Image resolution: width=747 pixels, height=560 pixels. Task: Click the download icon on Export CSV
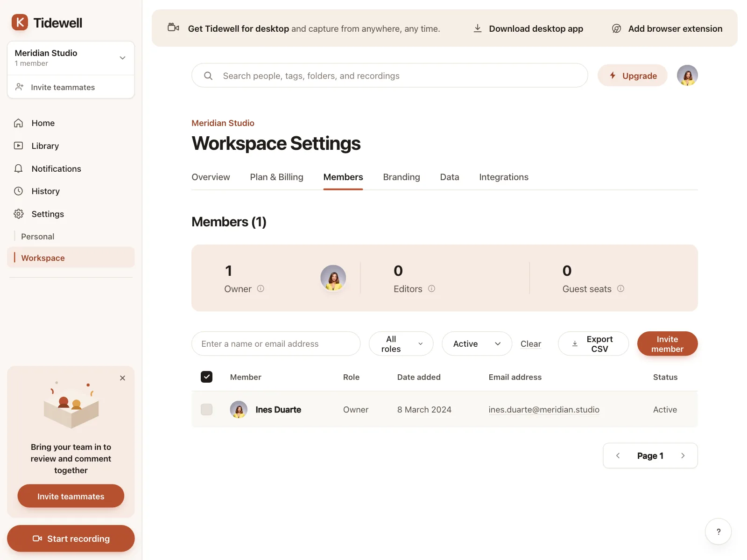(575, 344)
